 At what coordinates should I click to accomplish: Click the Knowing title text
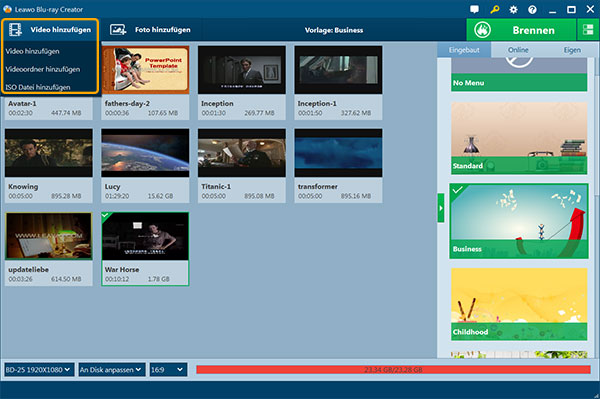point(23,187)
